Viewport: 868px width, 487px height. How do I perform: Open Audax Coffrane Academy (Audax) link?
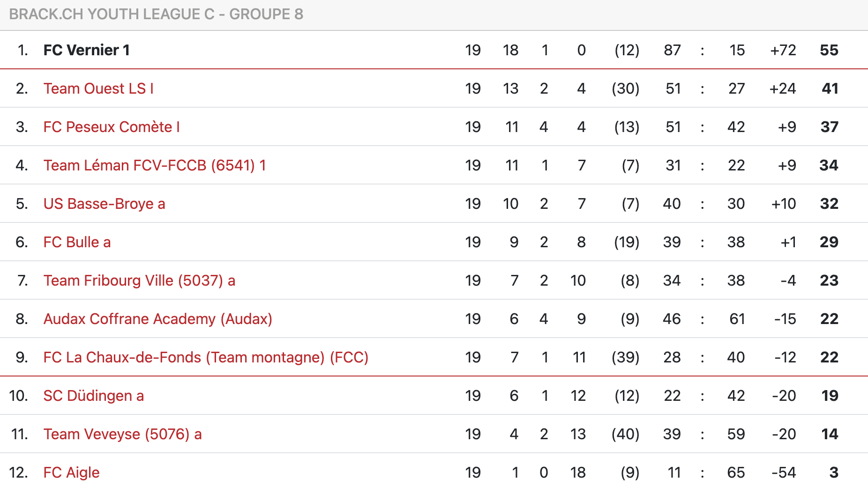click(157, 319)
